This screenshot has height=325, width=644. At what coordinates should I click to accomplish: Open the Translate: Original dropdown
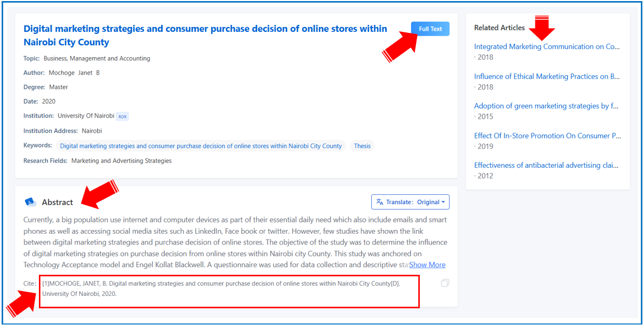coord(410,202)
